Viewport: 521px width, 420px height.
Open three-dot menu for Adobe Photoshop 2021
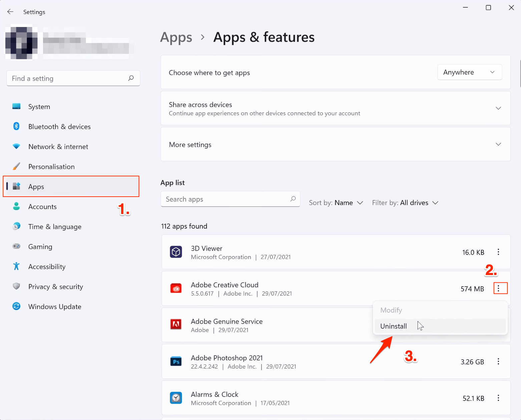(x=498, y=361)
